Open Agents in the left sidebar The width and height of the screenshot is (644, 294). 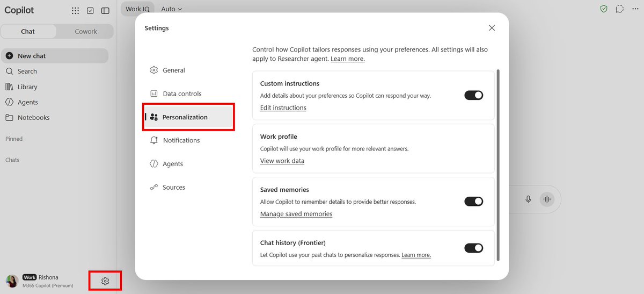point(55,102)
